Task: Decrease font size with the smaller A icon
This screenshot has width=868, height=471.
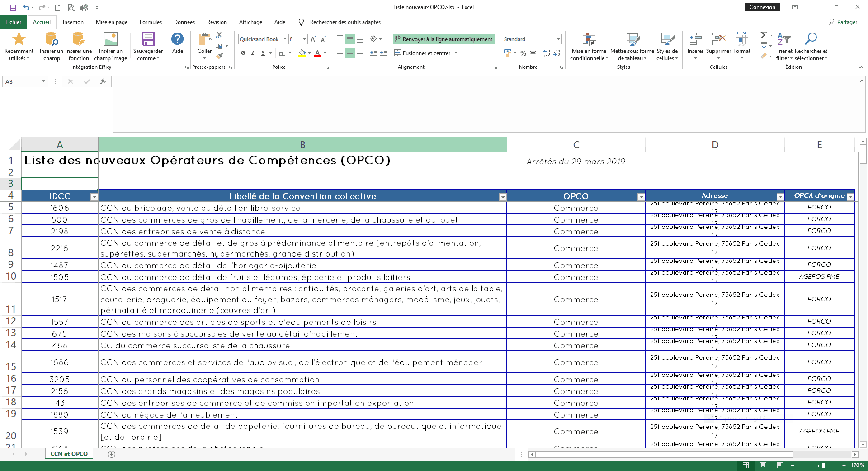Action: pos(323,39)
